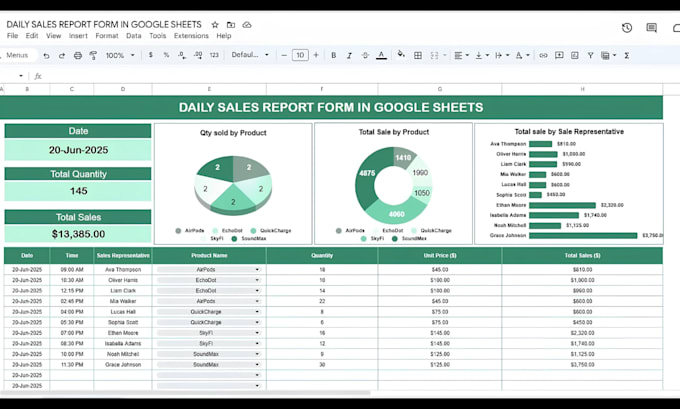The height and width of the screenshot is (409, 680).
Task: Insert a comment from toolbar
Action: point(559,55)
